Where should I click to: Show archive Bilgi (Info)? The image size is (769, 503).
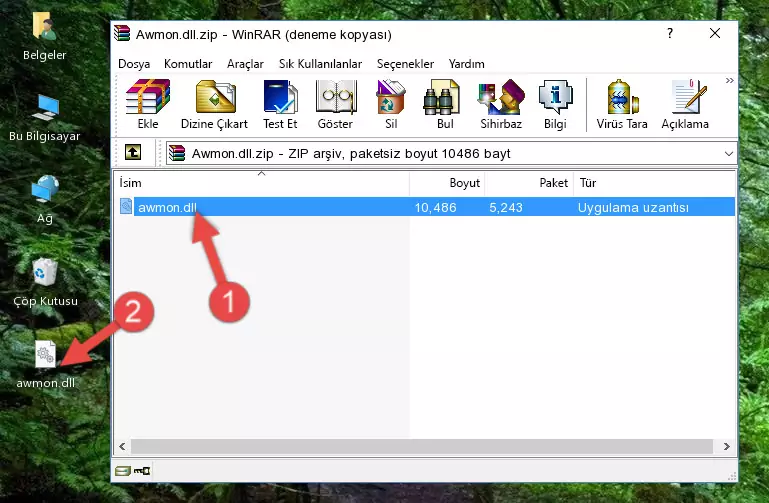pos(555,104)
